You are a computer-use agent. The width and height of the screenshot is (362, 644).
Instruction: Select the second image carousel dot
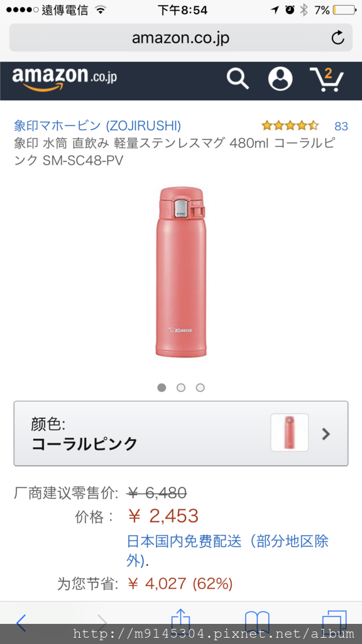coord(181,387)
